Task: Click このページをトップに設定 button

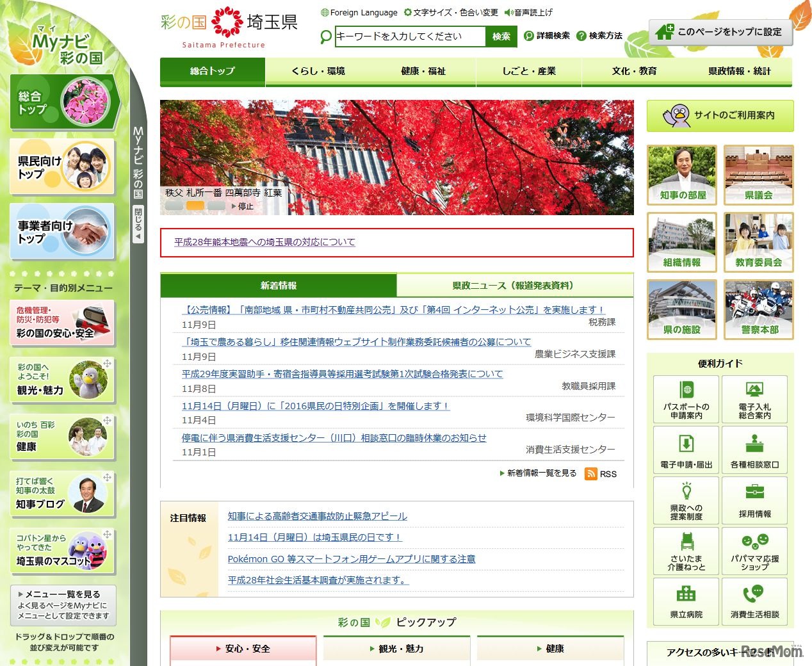Action: pyautogui.click(x=721, y=32)
